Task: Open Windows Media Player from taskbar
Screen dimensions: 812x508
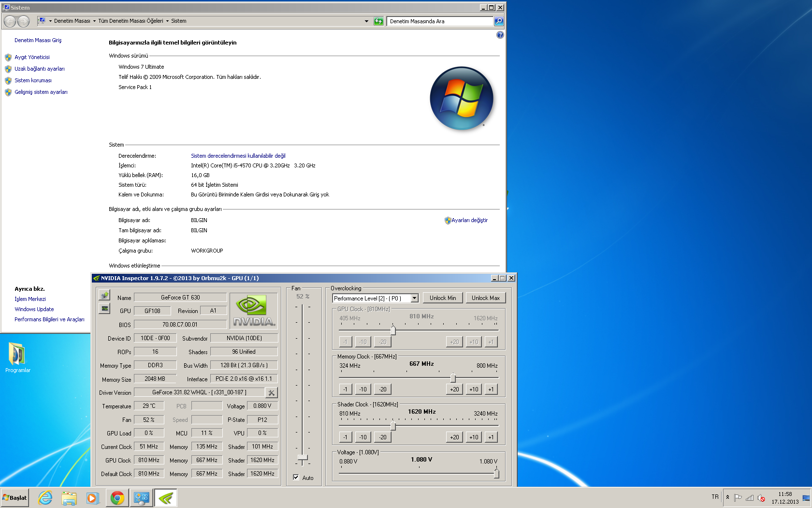Action: [x=92, y=498]
